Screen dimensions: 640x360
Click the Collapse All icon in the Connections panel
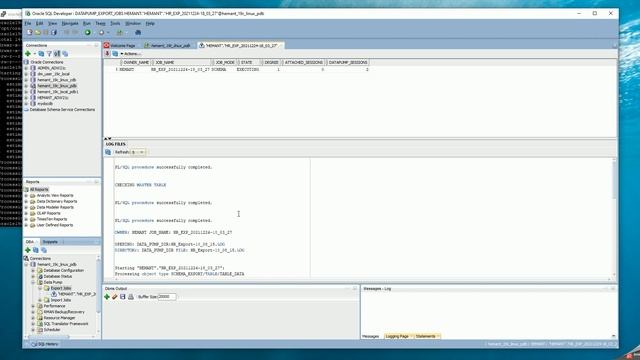[x=65, y=53]
